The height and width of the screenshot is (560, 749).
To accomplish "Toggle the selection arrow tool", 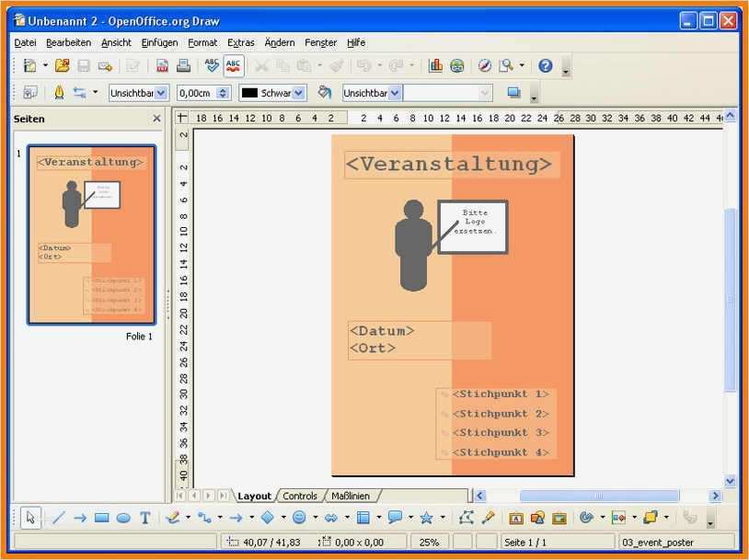I will [30, 518].
